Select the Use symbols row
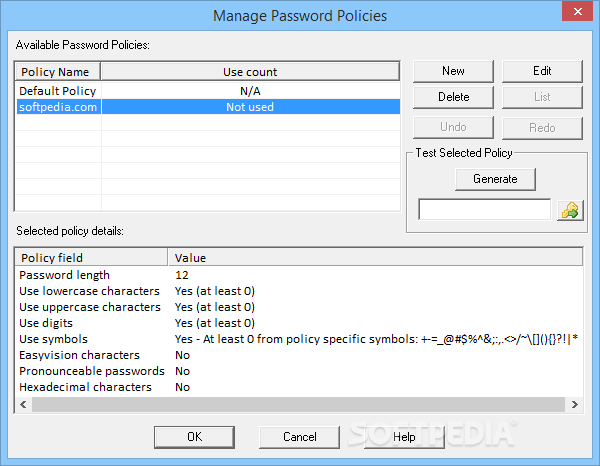 [299, 339]
